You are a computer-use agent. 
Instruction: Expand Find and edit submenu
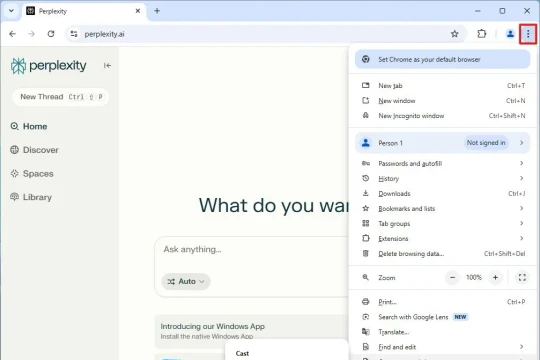(x=443, y=347)
